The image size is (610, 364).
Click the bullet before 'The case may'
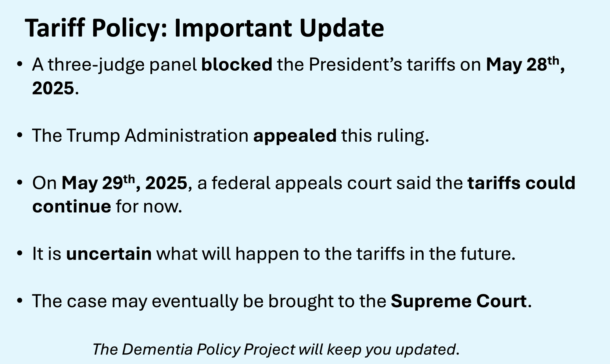20,301
